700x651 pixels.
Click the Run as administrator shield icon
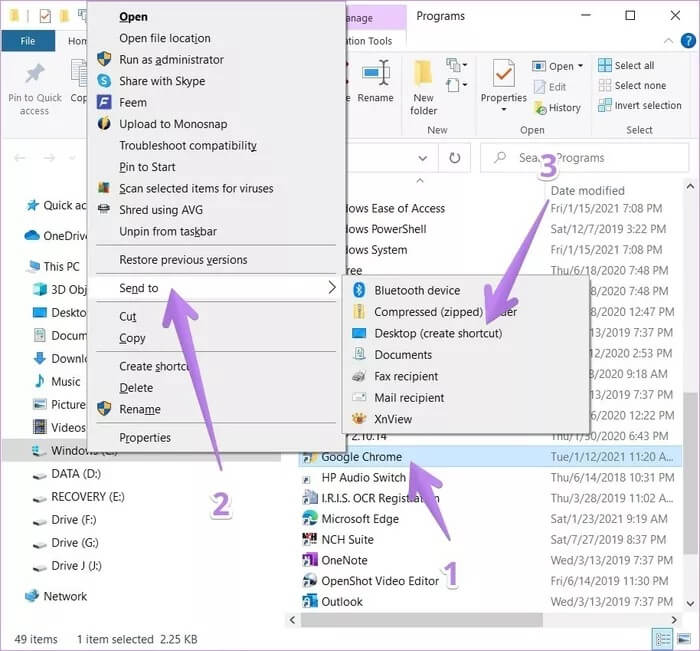[x=104, y=59]
